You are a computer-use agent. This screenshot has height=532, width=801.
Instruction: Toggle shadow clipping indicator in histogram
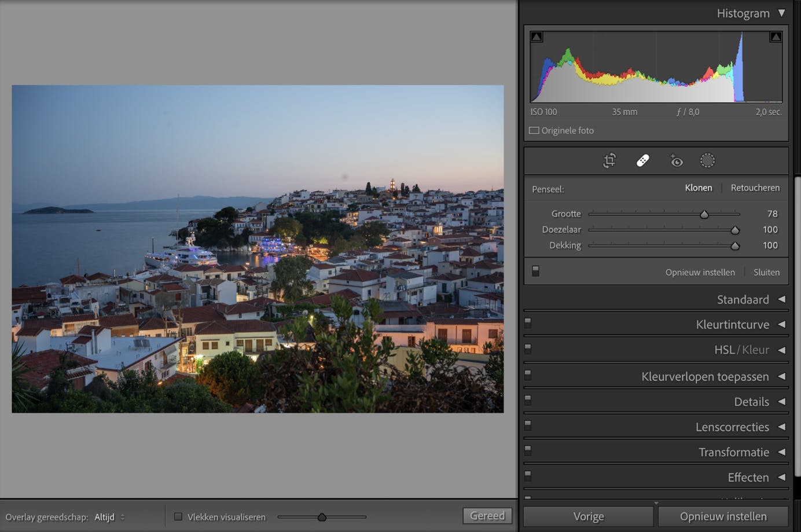537,37
